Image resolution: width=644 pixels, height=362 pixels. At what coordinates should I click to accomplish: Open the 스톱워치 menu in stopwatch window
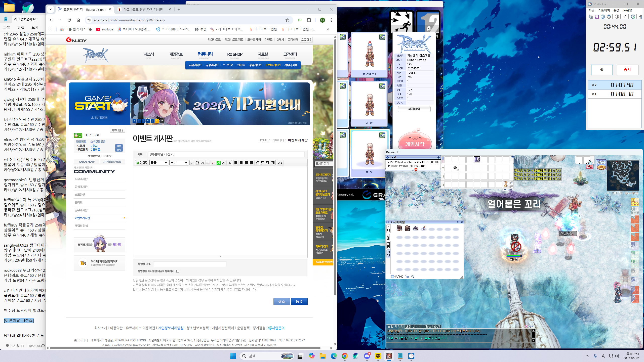[x=604, y=10]
